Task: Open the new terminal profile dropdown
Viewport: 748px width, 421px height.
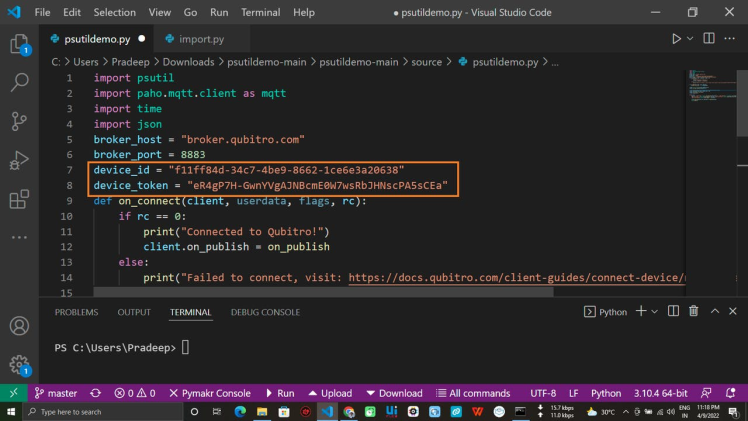Action: (655, 312)
